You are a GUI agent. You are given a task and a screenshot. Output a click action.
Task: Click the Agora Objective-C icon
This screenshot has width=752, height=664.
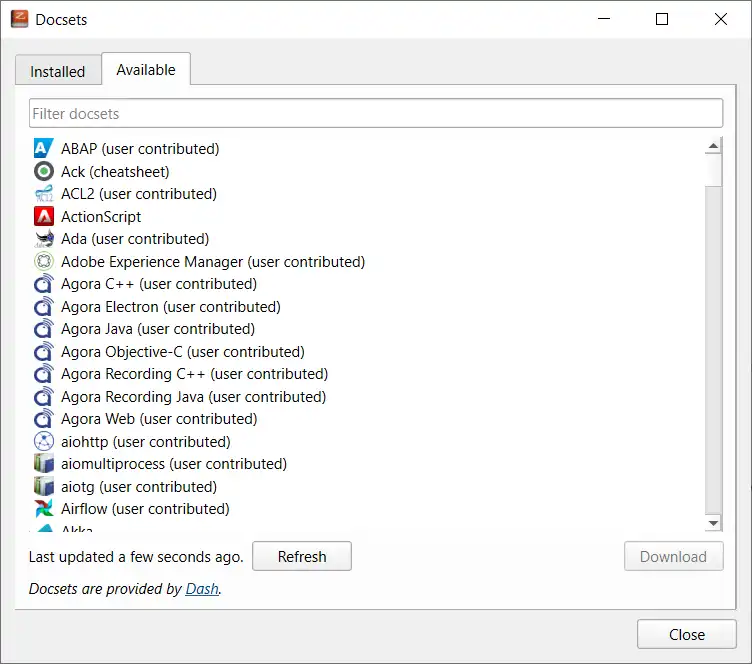(44, 351)
